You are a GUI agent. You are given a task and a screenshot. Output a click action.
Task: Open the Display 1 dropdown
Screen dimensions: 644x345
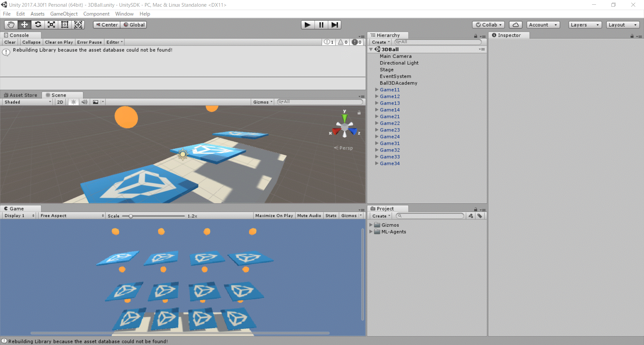19,216
